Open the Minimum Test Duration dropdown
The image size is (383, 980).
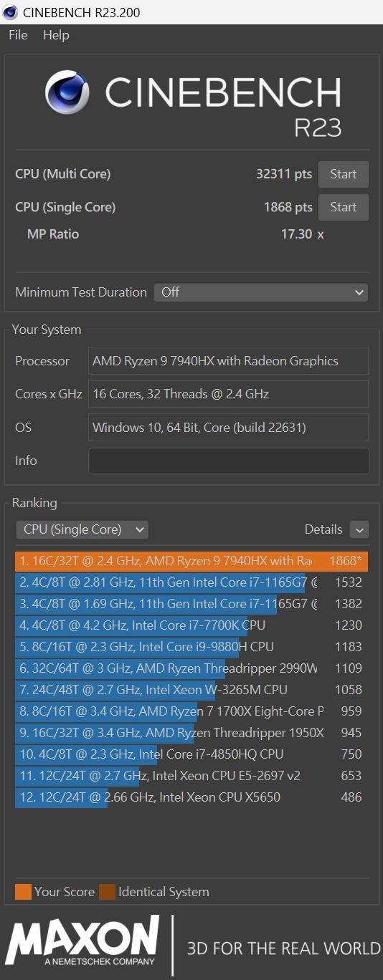pos(261,292)
